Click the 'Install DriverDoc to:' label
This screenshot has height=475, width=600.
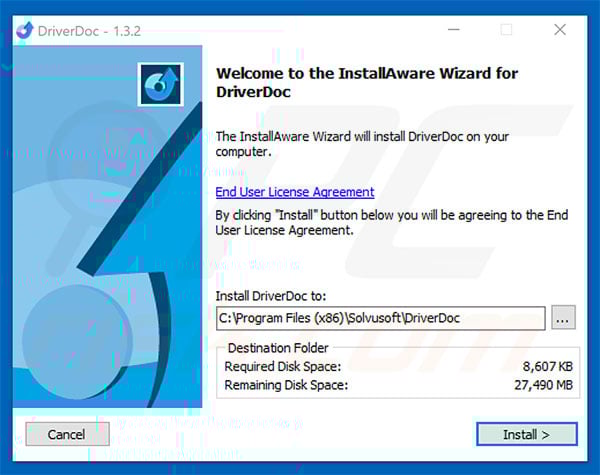coord(271,296)
